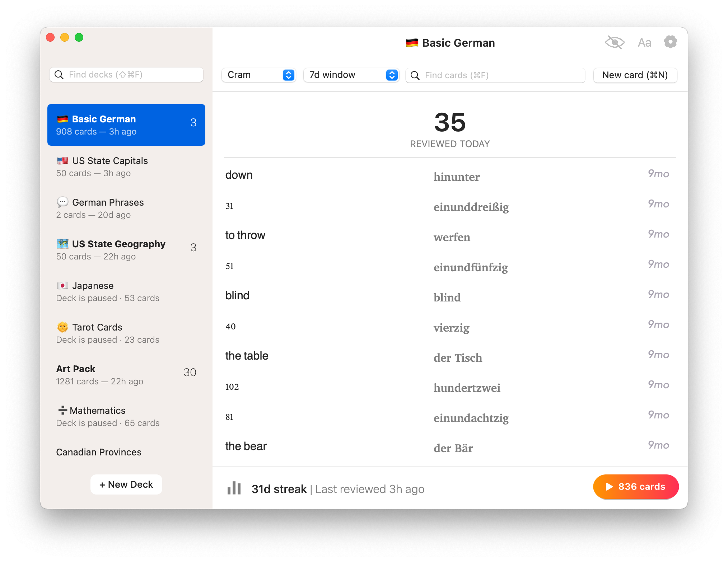Screen dimensions: 728x562
Task: Open the card 'the bear'
Action: click(x=246, y=446)
